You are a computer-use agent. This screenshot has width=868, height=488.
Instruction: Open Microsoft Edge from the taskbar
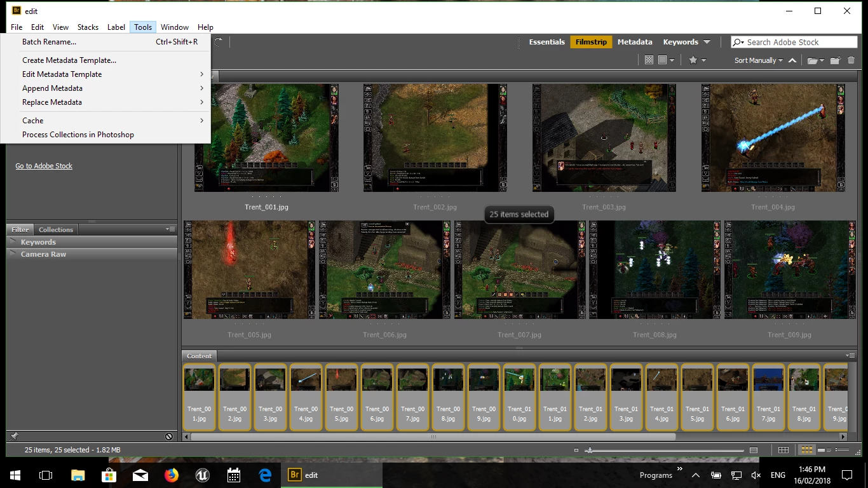pos(265,475)
